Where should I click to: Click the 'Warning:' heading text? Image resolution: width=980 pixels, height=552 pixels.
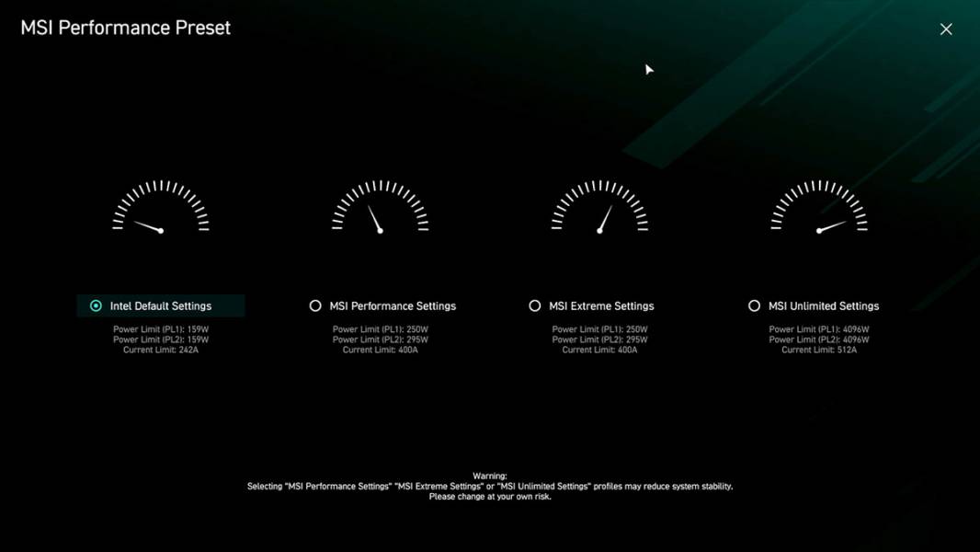tap(489, 476)
